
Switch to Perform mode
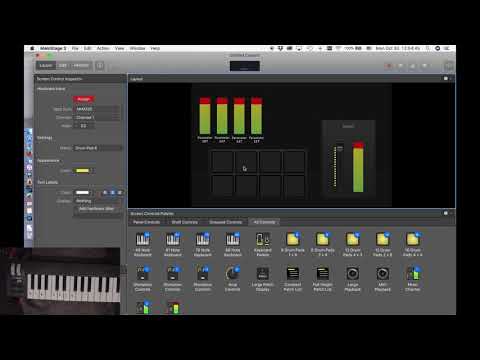click(81, 66)
